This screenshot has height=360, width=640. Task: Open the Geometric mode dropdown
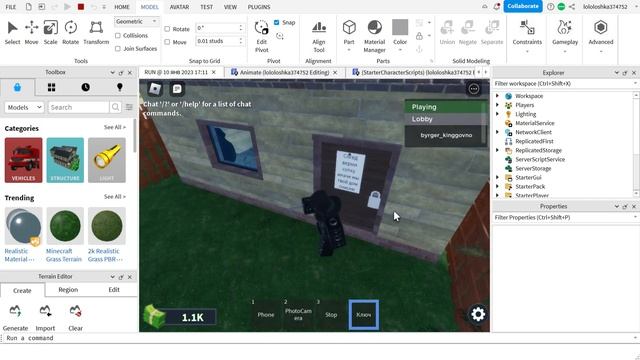(x=136, y=21)
